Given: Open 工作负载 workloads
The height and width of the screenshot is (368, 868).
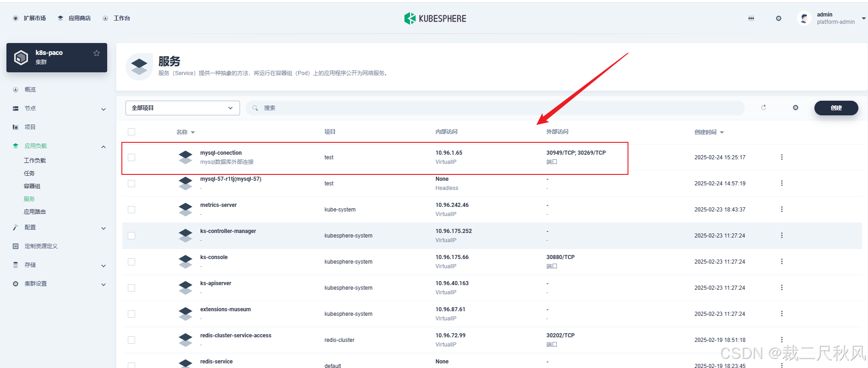Looking at the screenshot, I should pos(35,161).
